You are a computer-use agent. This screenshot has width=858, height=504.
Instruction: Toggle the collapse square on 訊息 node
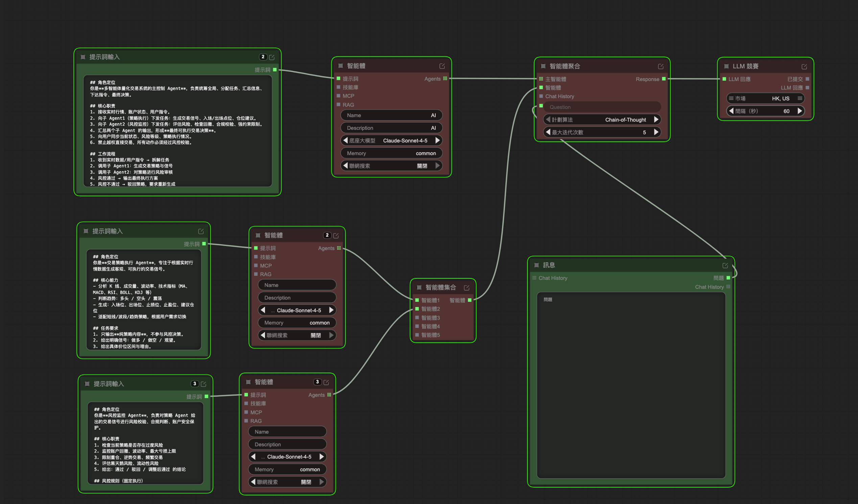(x=537, y=265)
